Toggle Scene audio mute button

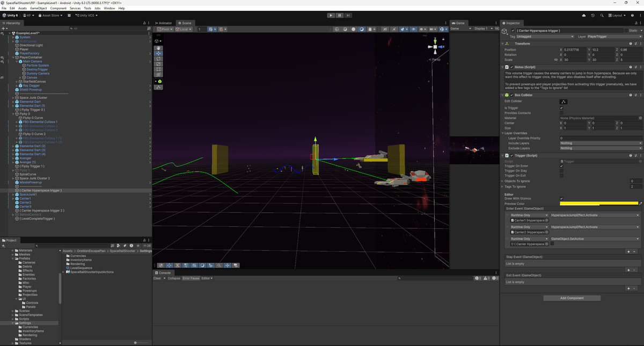tap(394, 29)
